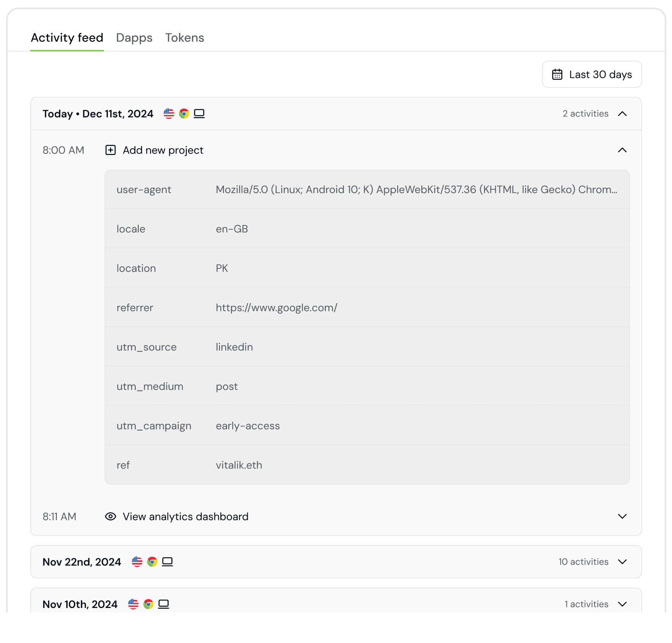Expand the Nov 22nd, 2024 activities
The height and width of the screenshot is (643, 672).
click(622, 562)
